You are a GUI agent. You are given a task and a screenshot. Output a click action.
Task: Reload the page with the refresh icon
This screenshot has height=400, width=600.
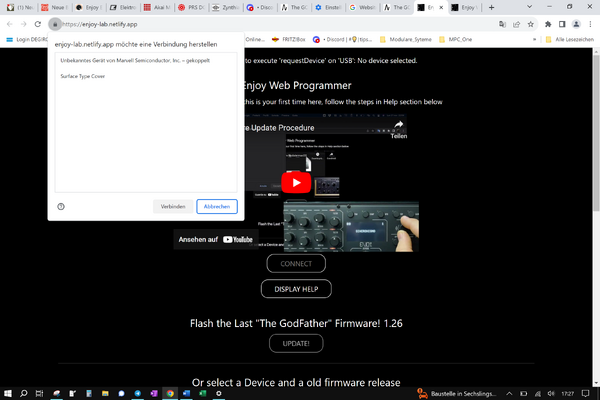(38, 24)
